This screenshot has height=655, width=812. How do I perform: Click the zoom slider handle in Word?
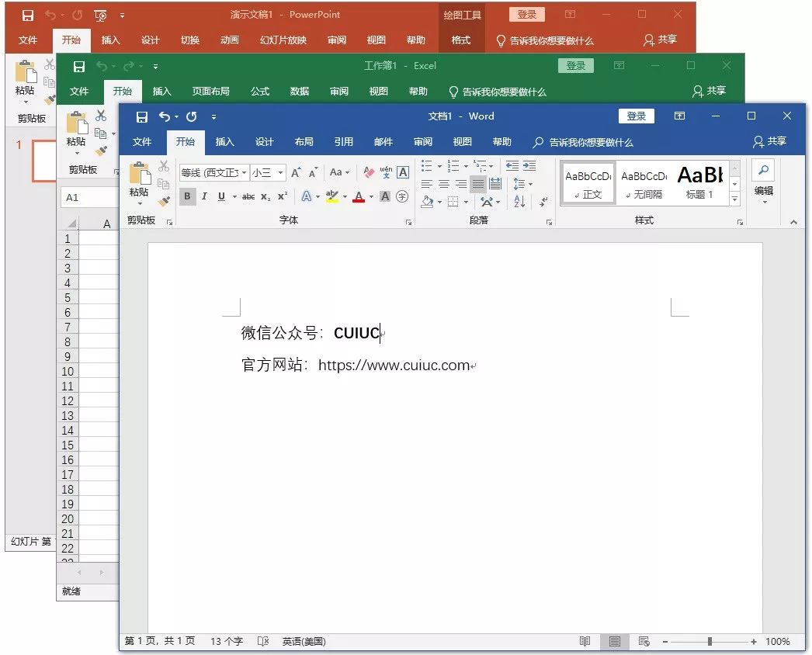(x=710, y=642)
